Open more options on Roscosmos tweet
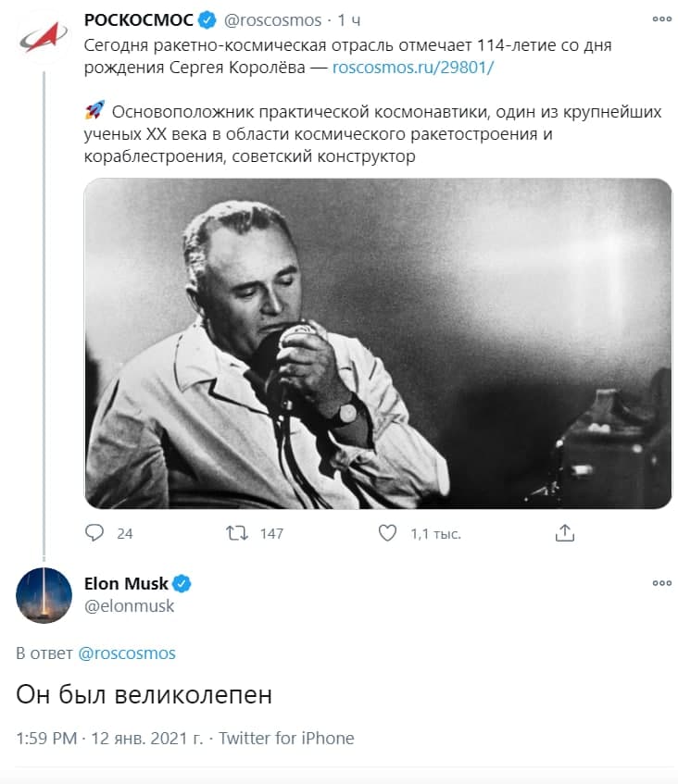678x784 pixels. (x=661, y=19)
